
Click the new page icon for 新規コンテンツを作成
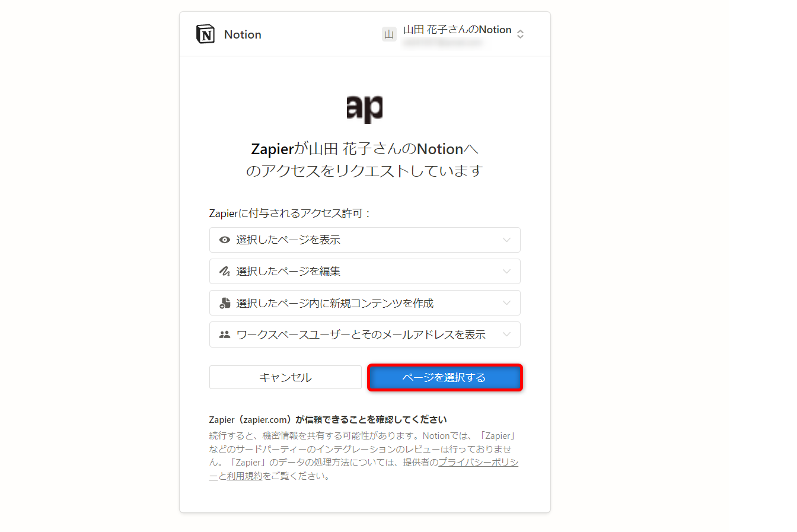pos(225,303)
